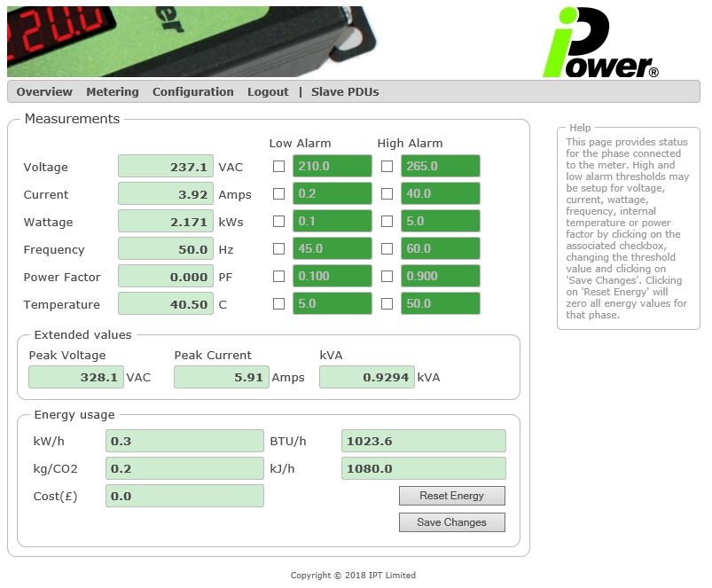Click the Voltage high alarm threshold field
712x588 pixels.
click(x=441, y=167)
